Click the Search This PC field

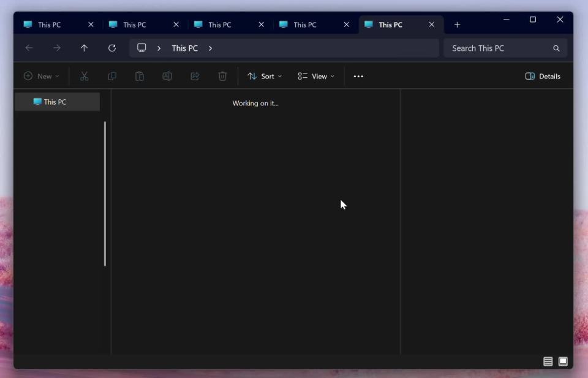(x=505, y=48)
